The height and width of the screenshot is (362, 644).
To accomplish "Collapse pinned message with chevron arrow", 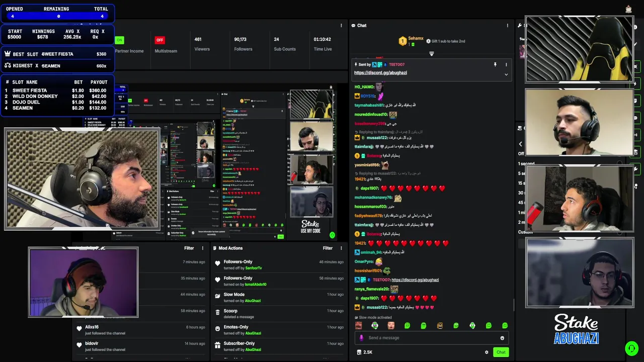I will (506, 74).
